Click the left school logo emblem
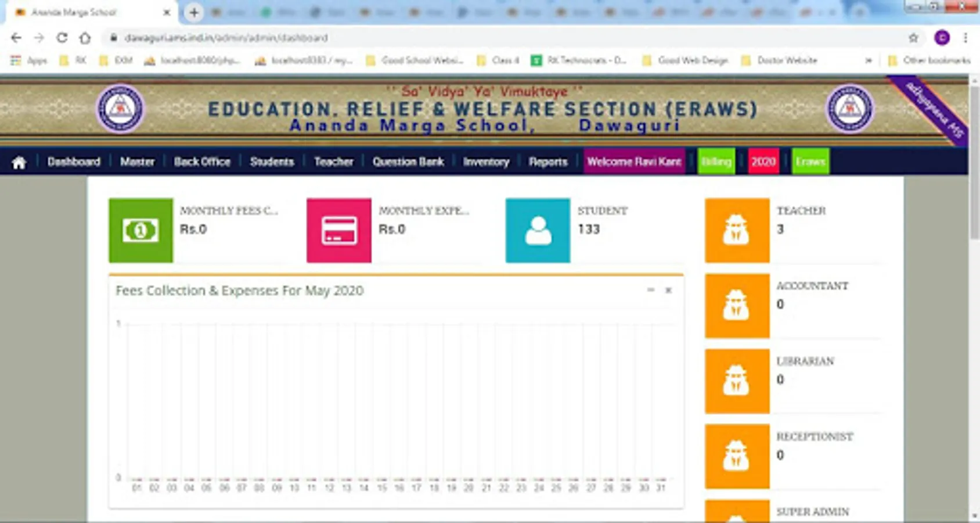Screen dimensions: 980x523 120,109
